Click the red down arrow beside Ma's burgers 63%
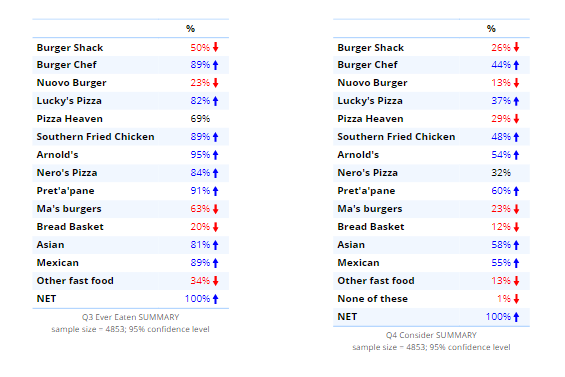 tap(215, 209)
